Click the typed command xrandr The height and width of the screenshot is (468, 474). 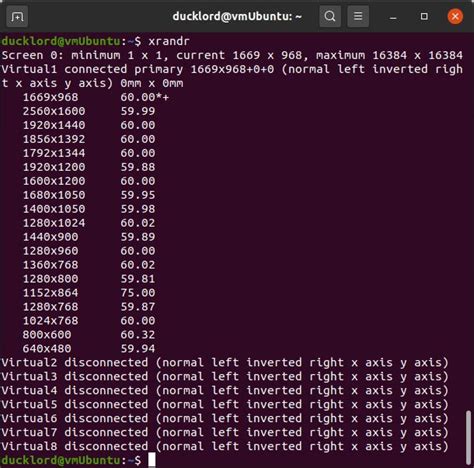pyautogui.click(x=169, y=41)
